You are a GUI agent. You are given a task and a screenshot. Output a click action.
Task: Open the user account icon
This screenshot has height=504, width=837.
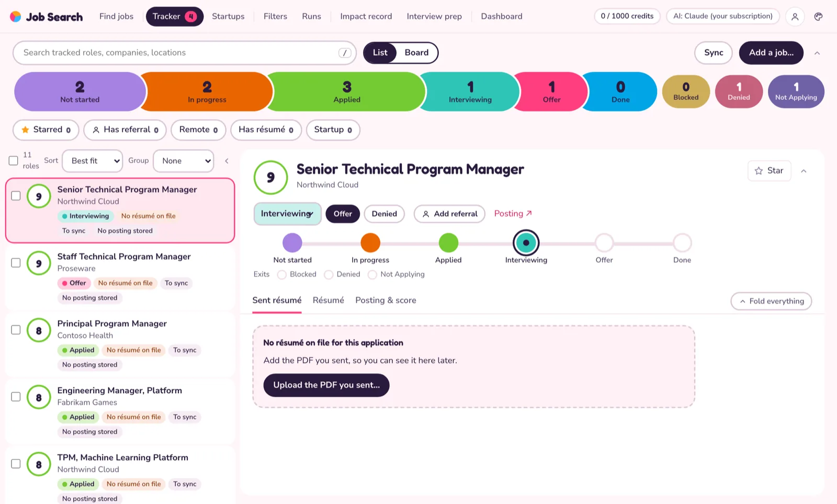[x=795, y=17]
